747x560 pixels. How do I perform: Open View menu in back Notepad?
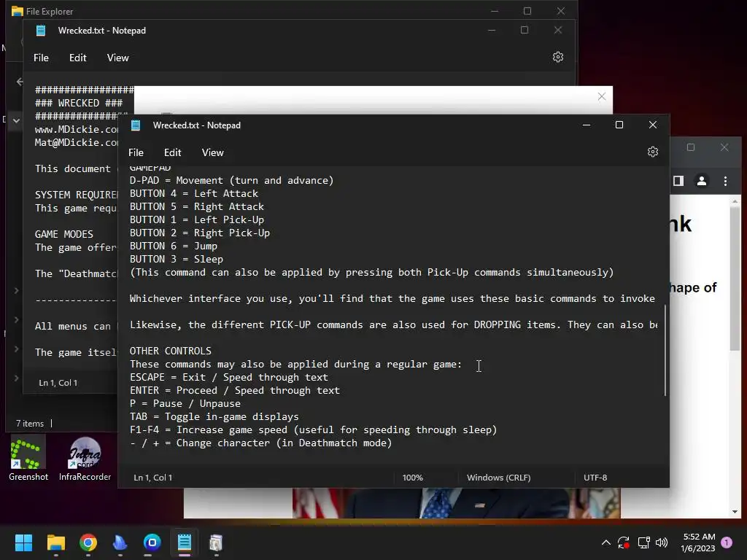117,58
